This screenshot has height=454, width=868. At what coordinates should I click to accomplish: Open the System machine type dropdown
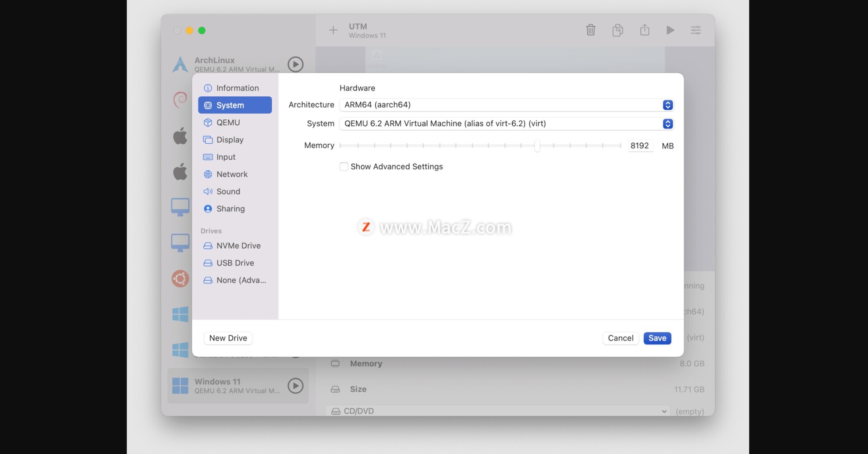pos(506,124)
